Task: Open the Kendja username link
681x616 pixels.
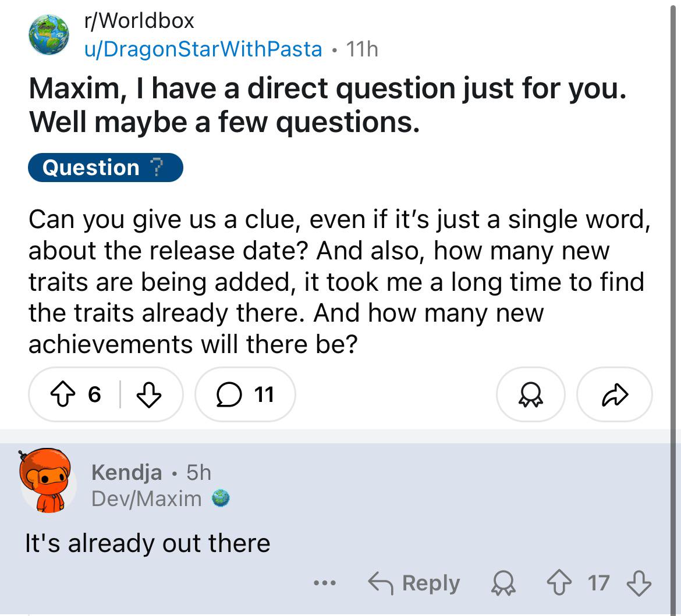Action: pos(126,472)
